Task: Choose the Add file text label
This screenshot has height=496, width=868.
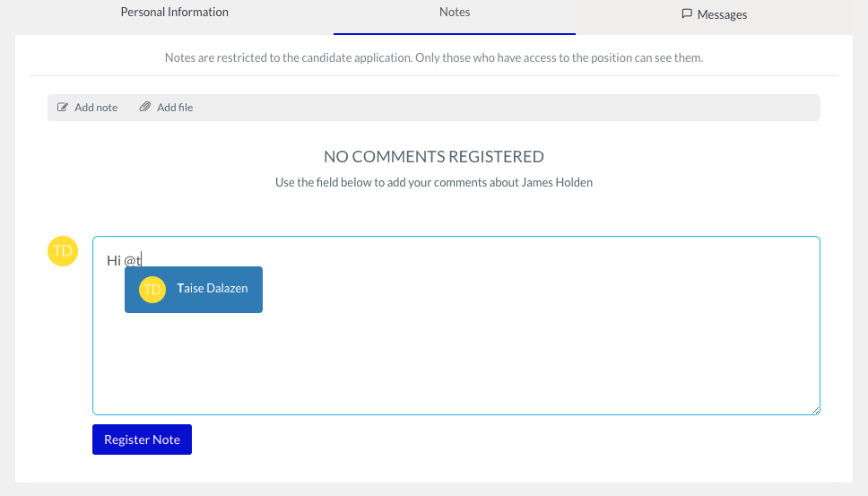Action: 175,108
